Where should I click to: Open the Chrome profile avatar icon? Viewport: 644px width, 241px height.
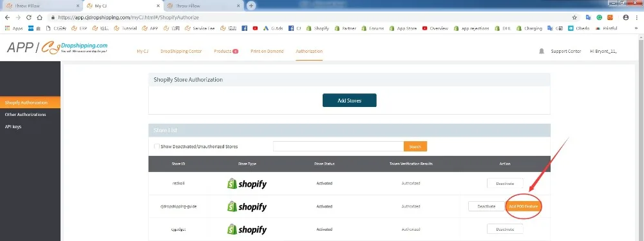point(625,17)
